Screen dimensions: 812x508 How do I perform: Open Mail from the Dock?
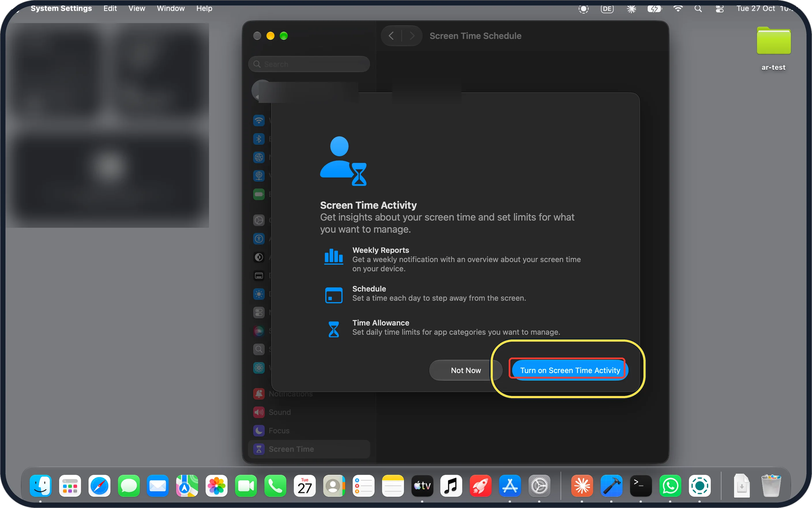tap(157, 486)
